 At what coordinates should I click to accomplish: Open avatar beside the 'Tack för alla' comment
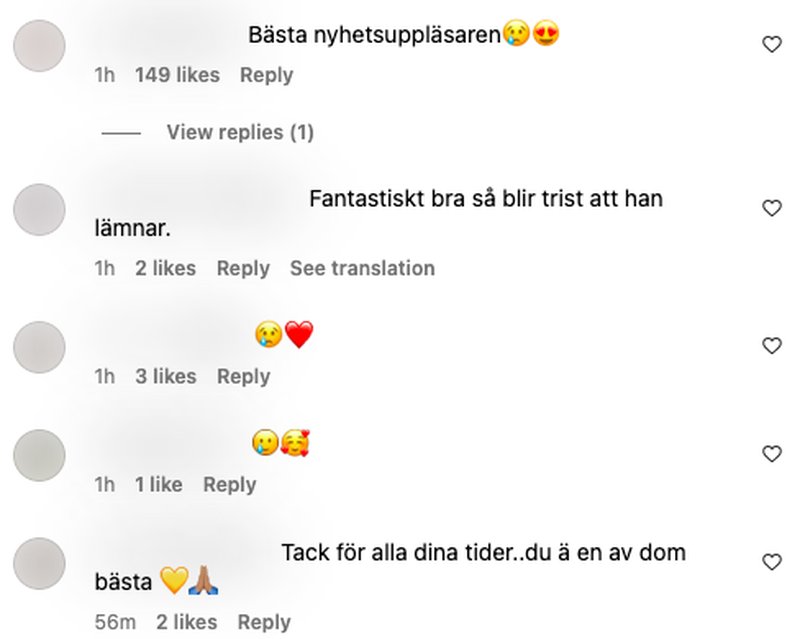click(39, 563)
